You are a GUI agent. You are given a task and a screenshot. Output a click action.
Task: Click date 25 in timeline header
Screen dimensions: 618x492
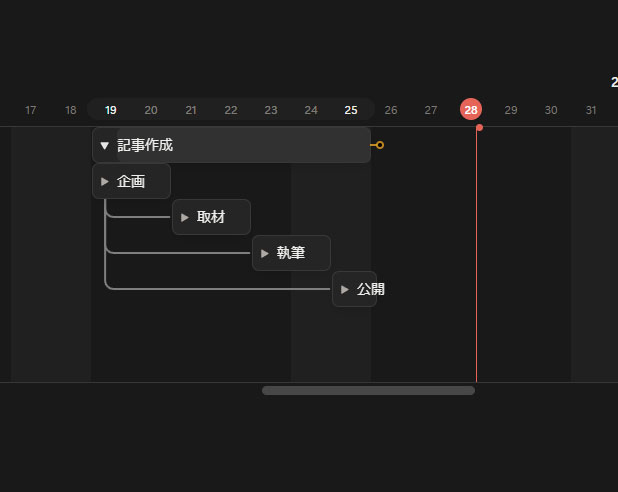[351, 110]
